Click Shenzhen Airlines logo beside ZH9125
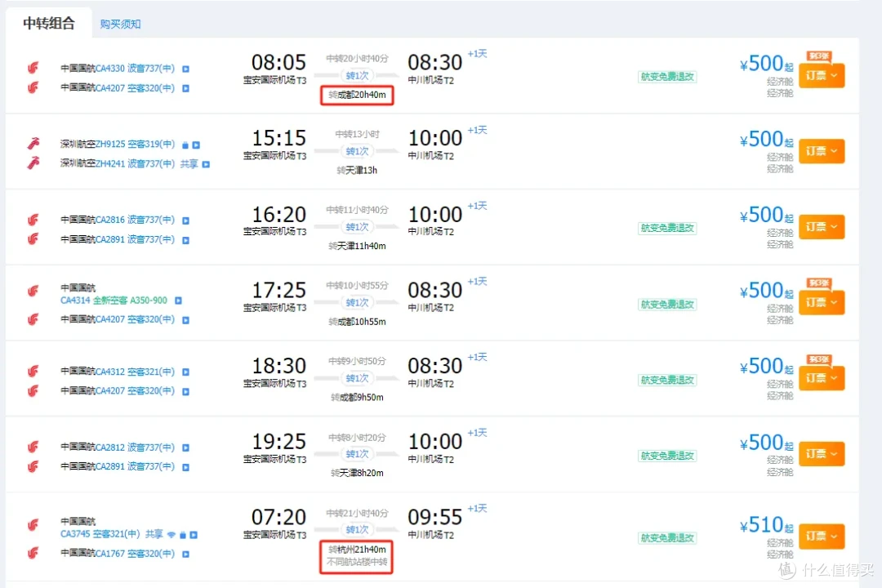Viewport: 882px width, 588px height. click(33, 144)
